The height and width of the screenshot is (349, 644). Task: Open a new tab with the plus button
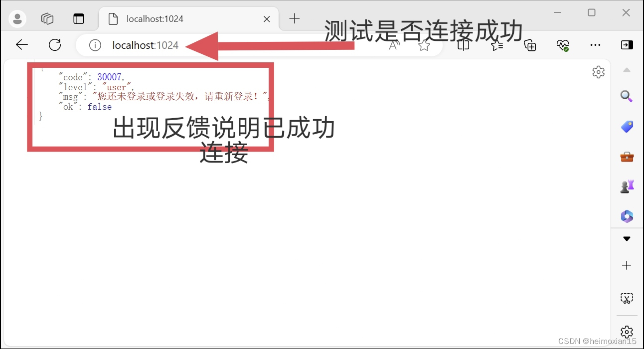coord(295,19)
